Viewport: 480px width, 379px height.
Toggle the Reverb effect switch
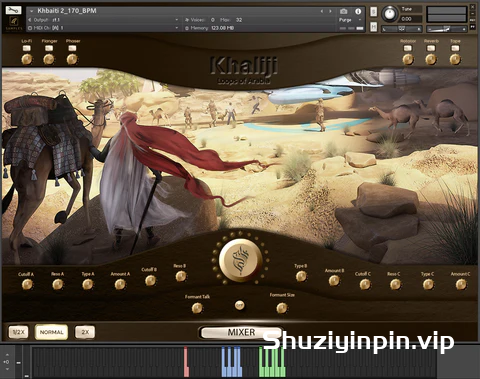click(x=431, y=48)
